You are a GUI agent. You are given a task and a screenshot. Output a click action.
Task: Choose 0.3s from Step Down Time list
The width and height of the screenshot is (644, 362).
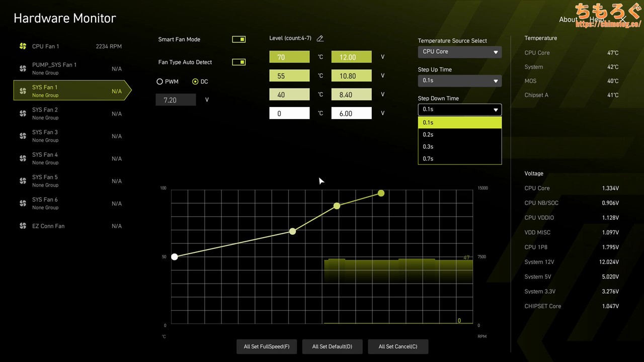459,147
